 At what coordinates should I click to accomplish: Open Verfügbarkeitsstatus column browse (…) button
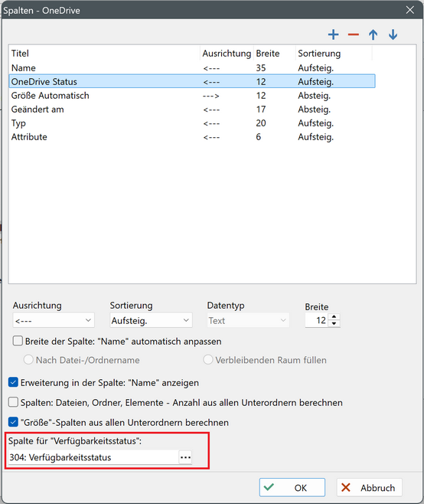coord(185,457)
